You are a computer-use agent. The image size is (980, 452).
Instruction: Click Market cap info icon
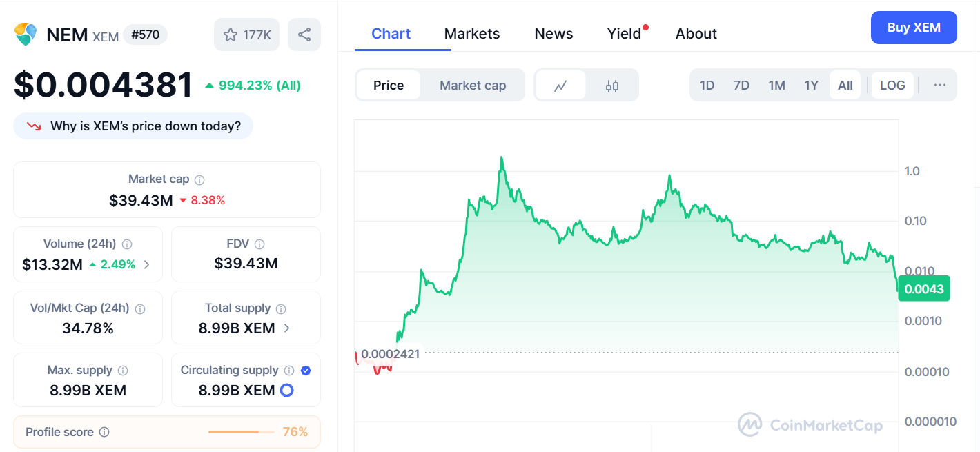click(199, 179)
